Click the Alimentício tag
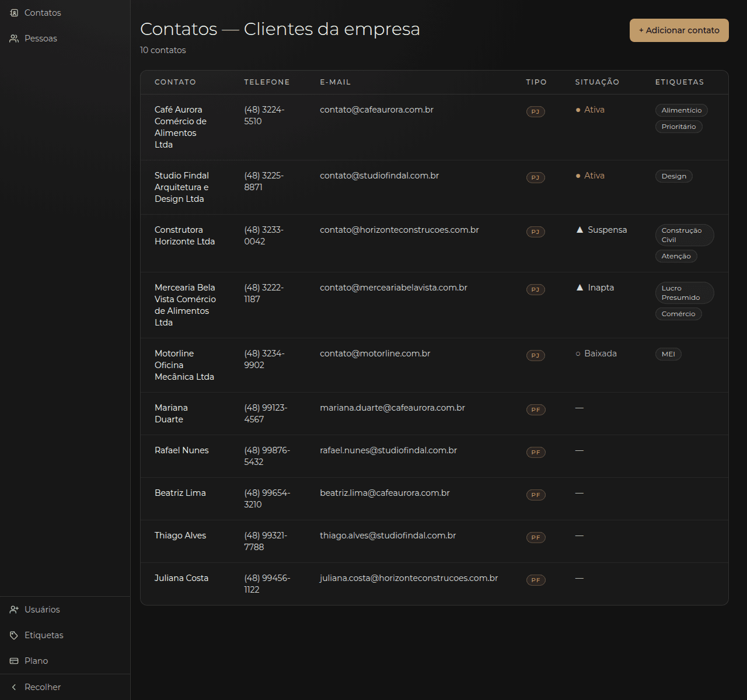The height and width of the screenshot is (700, 747). point(682,110)
